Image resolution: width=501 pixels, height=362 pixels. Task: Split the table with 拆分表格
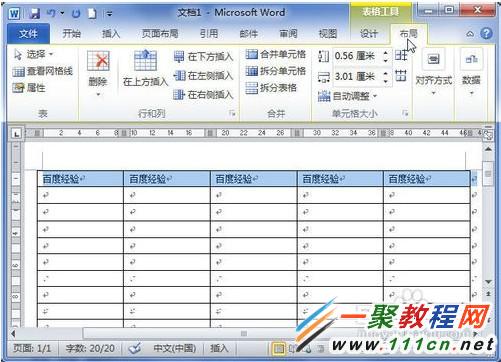271,88
